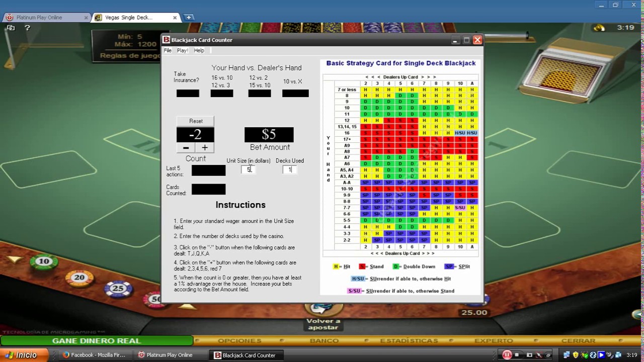The image size is (644, 362).
Task: Click the -2 count display
Action: tap(195, 135)
